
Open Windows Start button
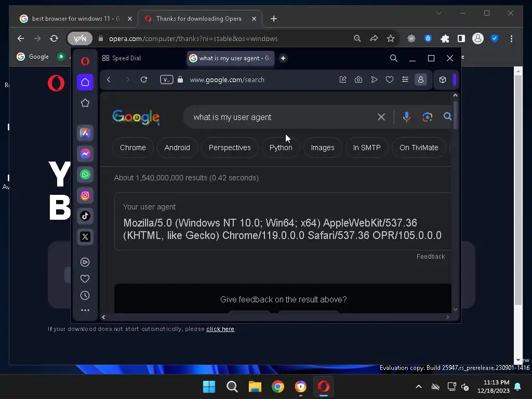[x=209, y=387]
